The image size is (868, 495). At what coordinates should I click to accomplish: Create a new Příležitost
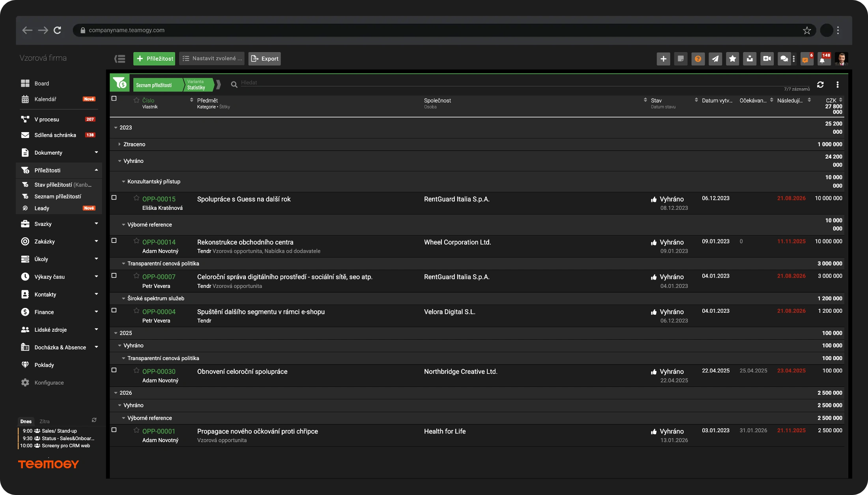click(x=154, y=59)
